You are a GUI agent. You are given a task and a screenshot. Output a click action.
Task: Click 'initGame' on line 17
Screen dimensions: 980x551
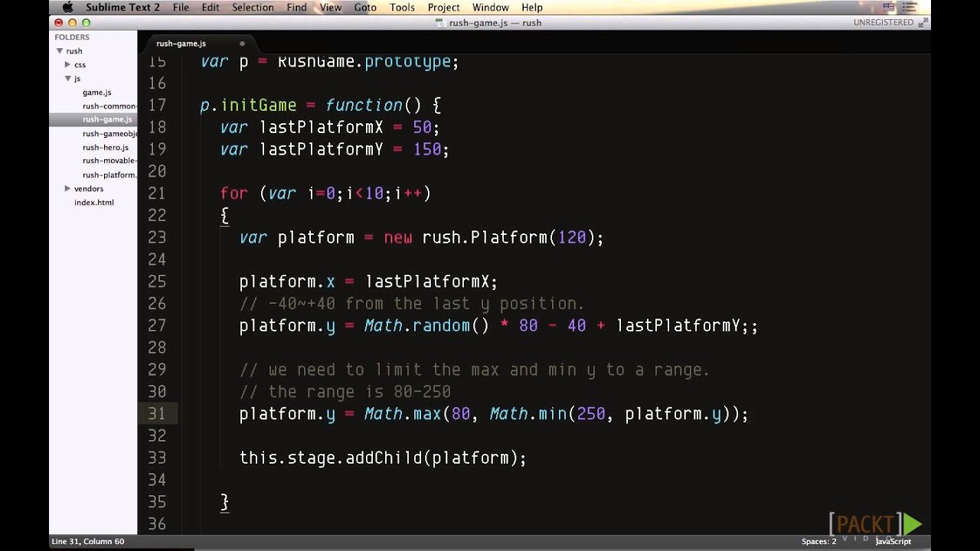click(258, 105)
